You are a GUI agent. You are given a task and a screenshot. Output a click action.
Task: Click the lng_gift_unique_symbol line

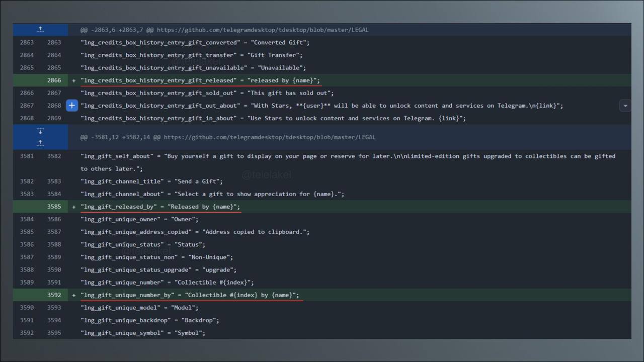click(143, 333)
